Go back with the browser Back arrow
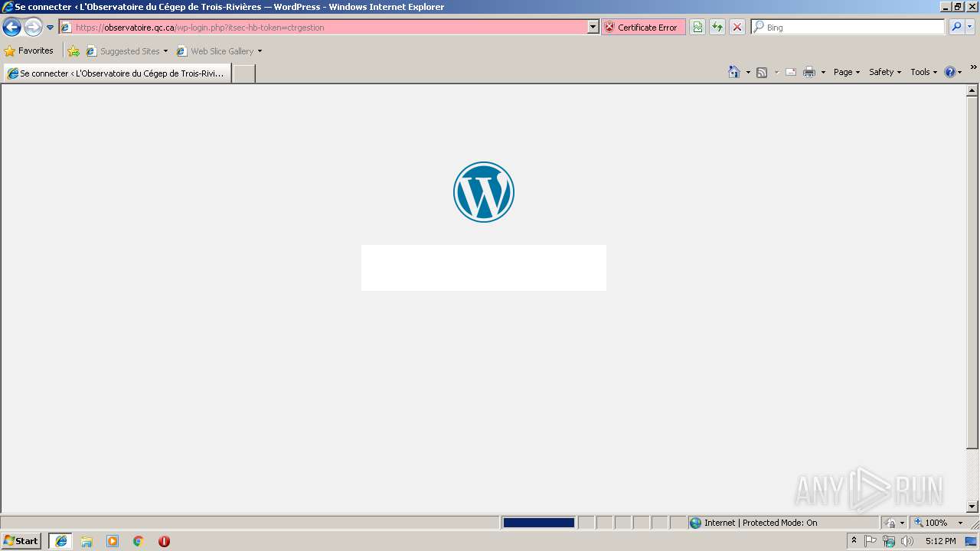This screenshot has width=980, height=551. [x=11, y=28]
